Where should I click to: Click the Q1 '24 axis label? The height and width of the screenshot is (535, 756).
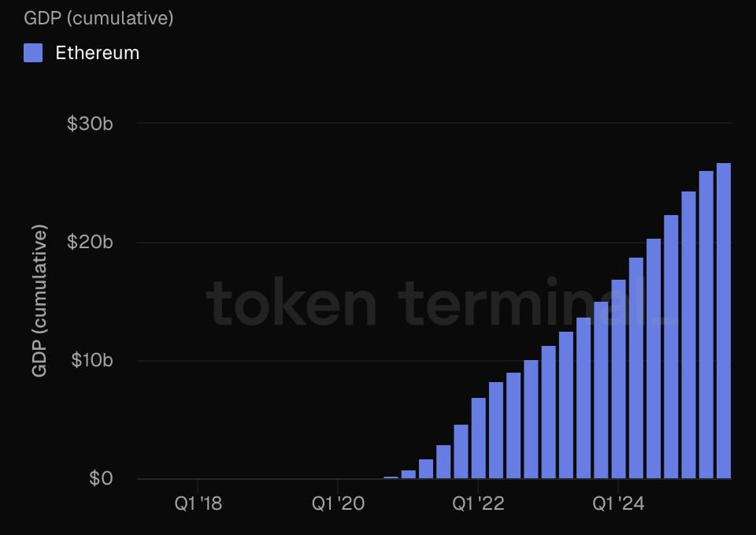(618, 503)
